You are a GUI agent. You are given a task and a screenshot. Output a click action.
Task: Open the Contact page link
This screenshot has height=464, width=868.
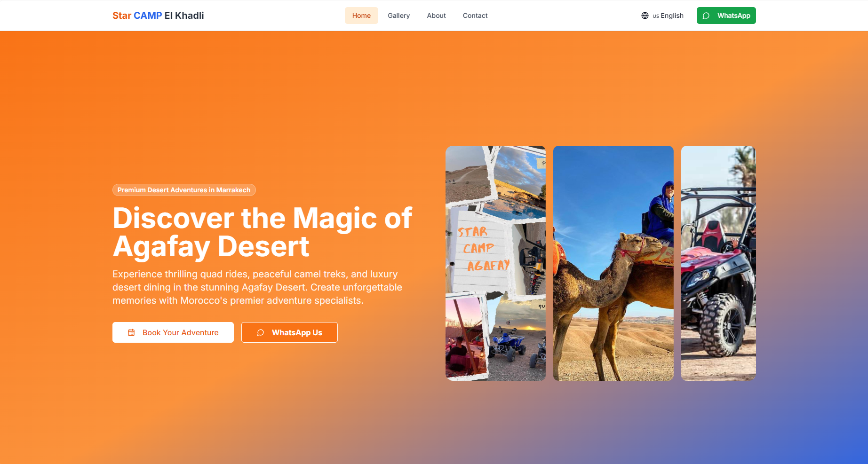tap(475, 16)
